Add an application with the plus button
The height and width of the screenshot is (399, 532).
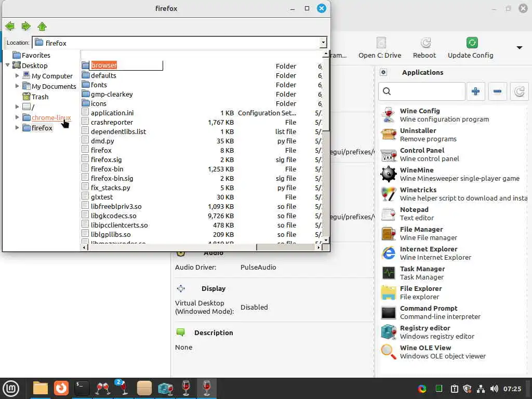[x=476, y=91]
